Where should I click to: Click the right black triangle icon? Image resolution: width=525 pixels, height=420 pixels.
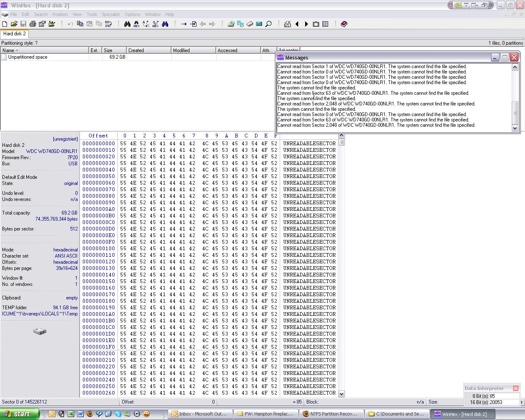click(x=306, y=24)
